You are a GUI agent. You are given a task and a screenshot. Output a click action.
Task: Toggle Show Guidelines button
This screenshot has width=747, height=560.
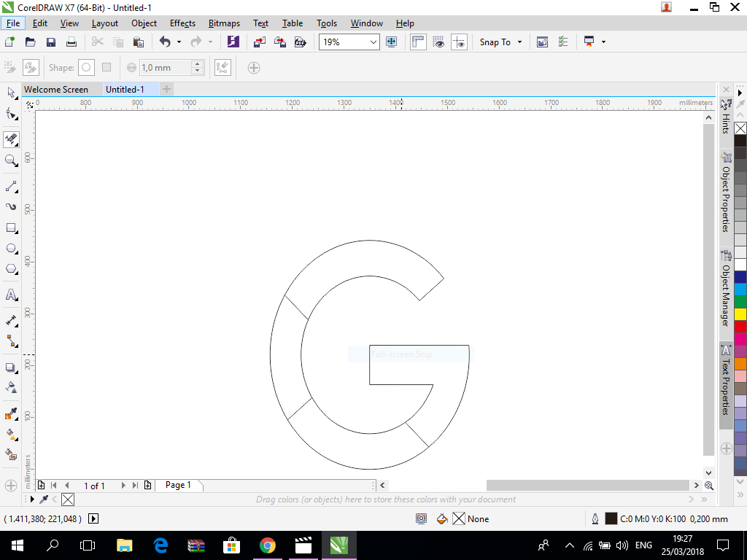460,42
